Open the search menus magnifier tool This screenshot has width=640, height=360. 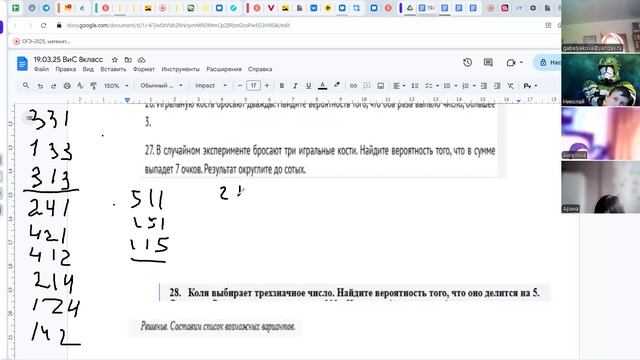tap(26, 86)
